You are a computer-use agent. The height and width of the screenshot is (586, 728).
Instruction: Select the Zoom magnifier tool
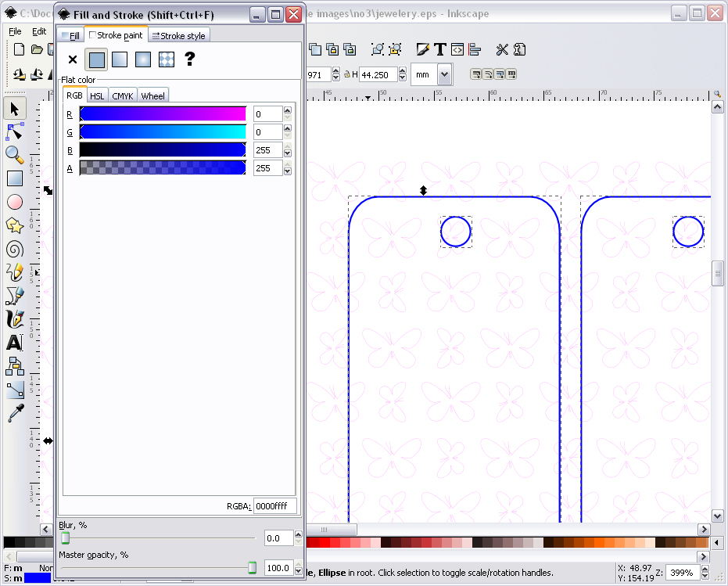15,155
